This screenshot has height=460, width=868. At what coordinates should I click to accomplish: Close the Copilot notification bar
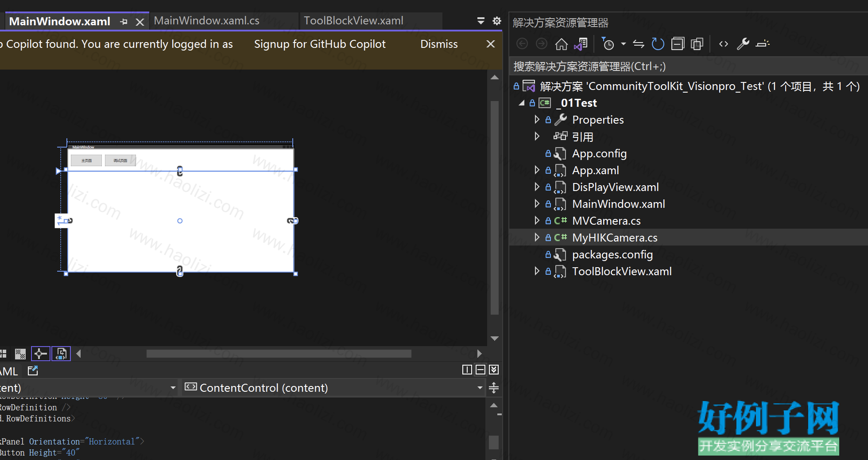point(491,44)
